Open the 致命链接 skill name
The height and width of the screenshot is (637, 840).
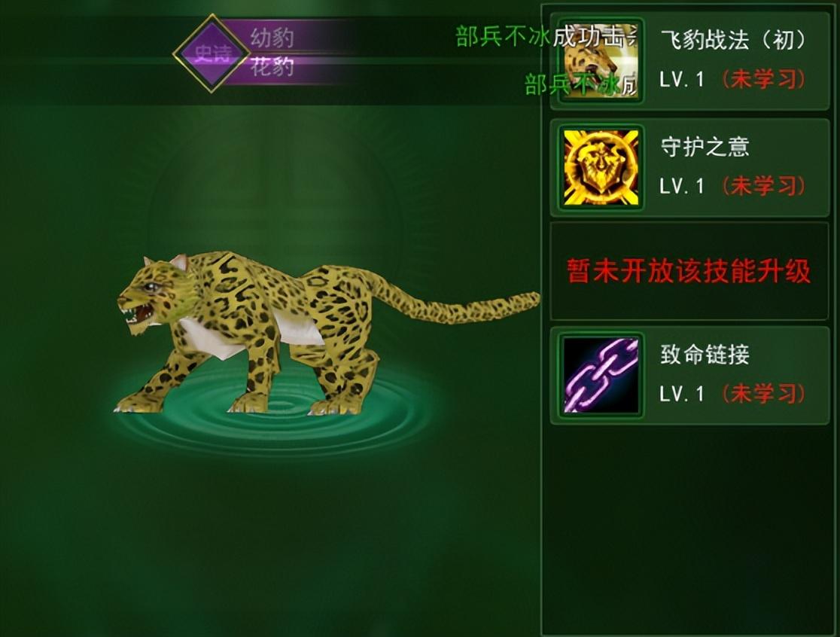tap(705, 354)
